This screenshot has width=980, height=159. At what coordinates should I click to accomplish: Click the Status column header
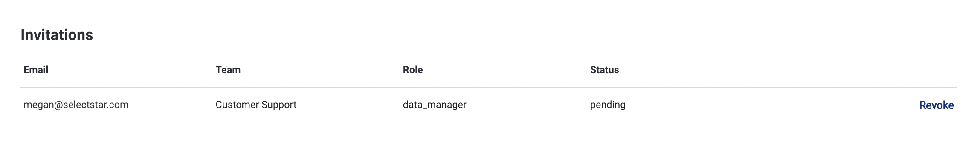tap(604, 70)
